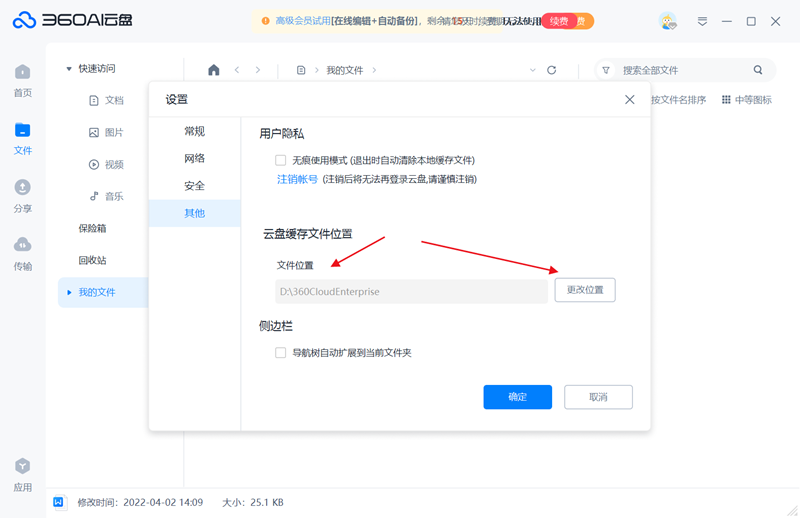Confirm settings with 确定 button
Image resolution: width=800 pixels, height=518 pixels.
coord(518,397)
